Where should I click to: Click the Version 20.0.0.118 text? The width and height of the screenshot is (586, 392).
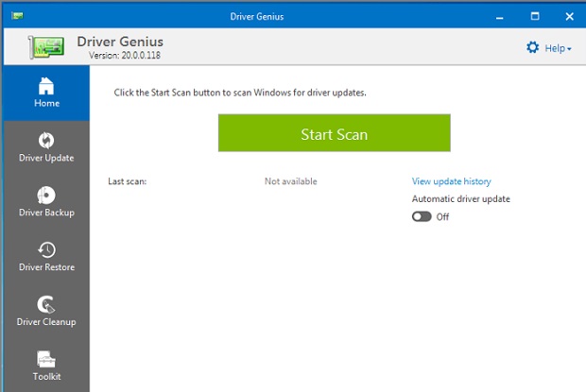pos(125,55)
